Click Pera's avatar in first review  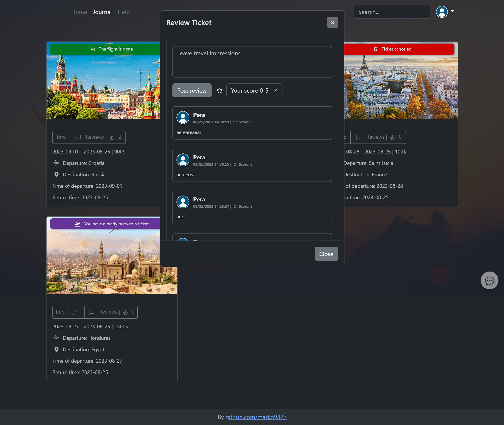(183, 118)
